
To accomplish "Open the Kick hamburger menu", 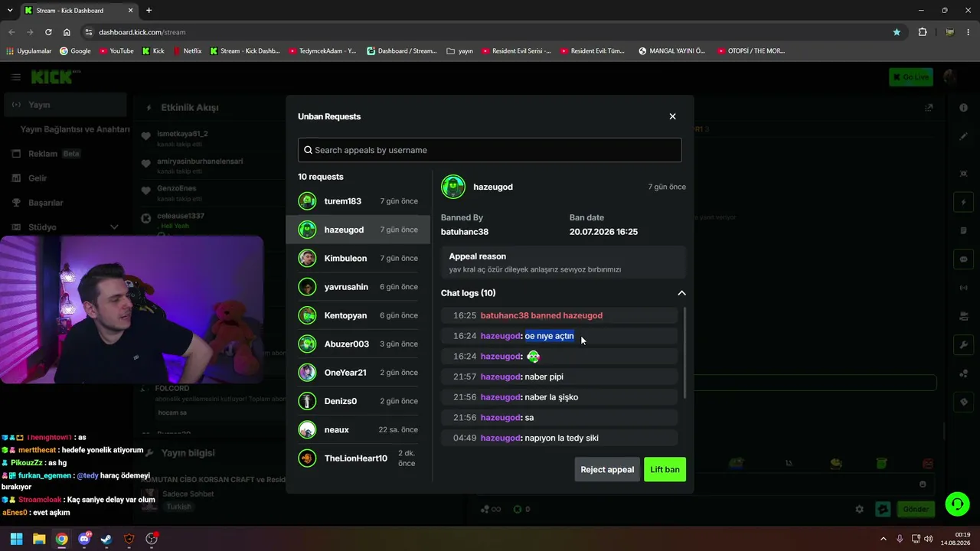I will coord(16,77).
